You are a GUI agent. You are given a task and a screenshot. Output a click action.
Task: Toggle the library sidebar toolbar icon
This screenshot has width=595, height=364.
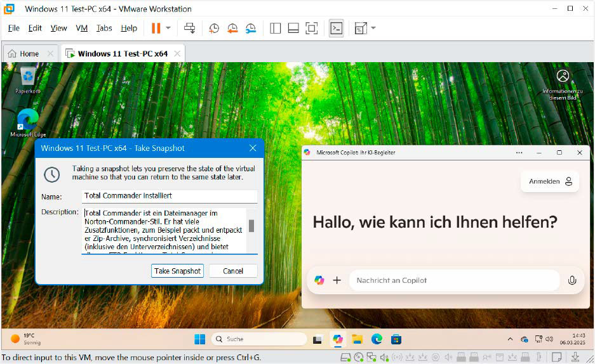(x=275, y=28)
